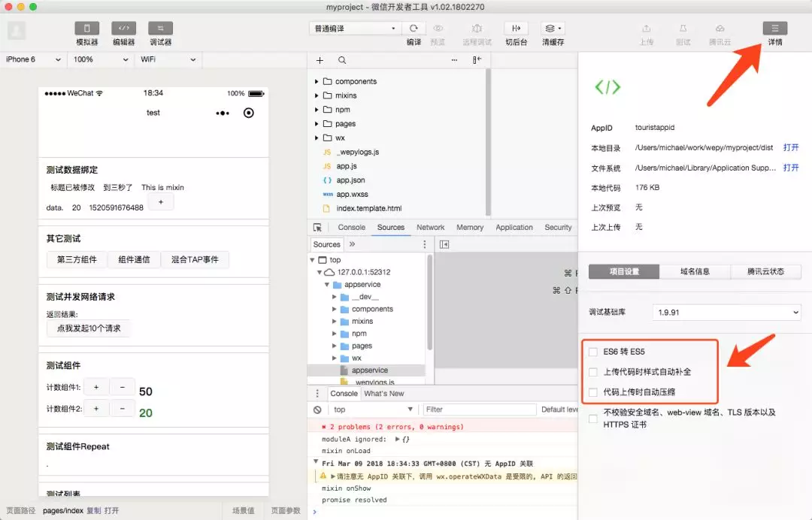Open console drawer kebab menu

pyautogui.click(x=317, y=394)
